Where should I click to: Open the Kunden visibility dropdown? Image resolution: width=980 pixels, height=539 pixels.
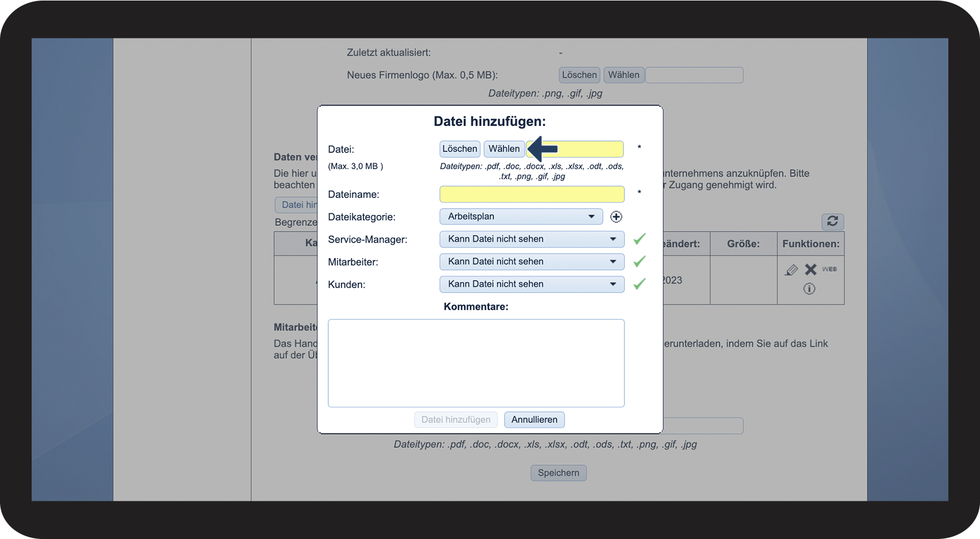coord(531,284)
